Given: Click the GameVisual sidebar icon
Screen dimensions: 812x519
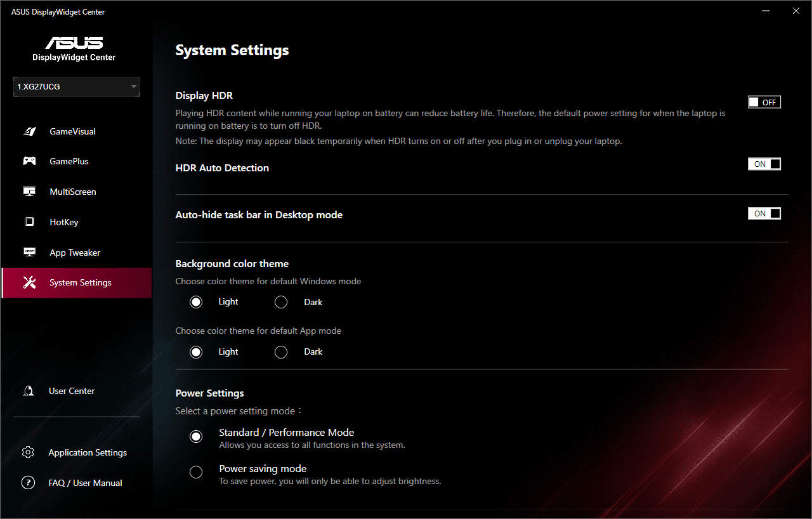Looking at the screenshot, I should [x=29, y=131].
